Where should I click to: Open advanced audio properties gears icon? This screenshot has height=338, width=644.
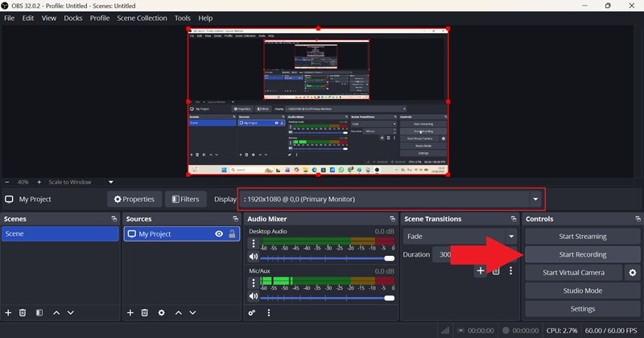click(252, 313)
